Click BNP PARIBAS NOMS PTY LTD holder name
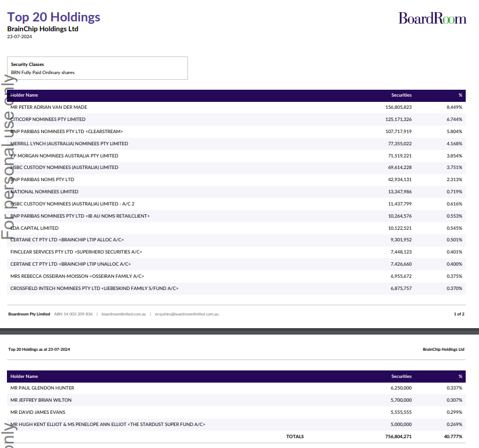The image size is (479, 448). [42, 179]
